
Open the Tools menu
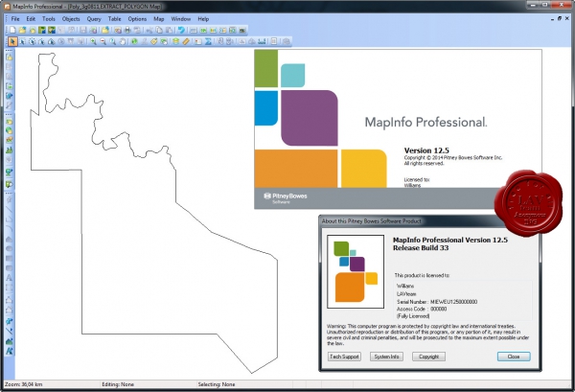point(49,19)
